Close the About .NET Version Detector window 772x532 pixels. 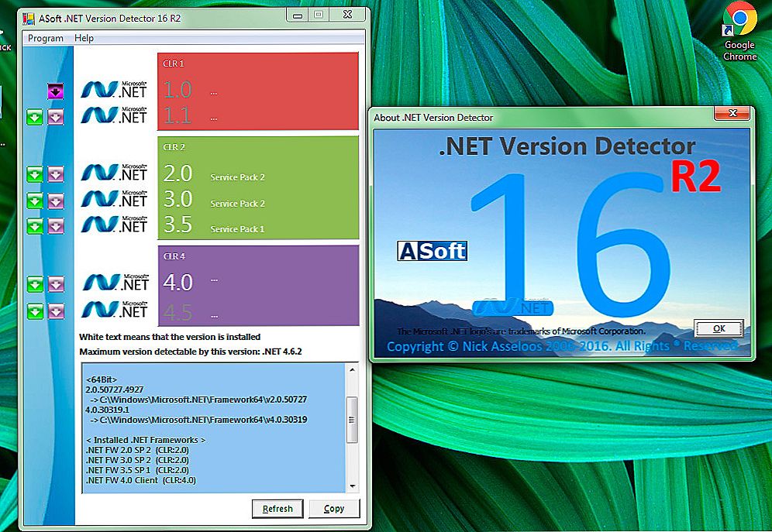click(732, 113)
